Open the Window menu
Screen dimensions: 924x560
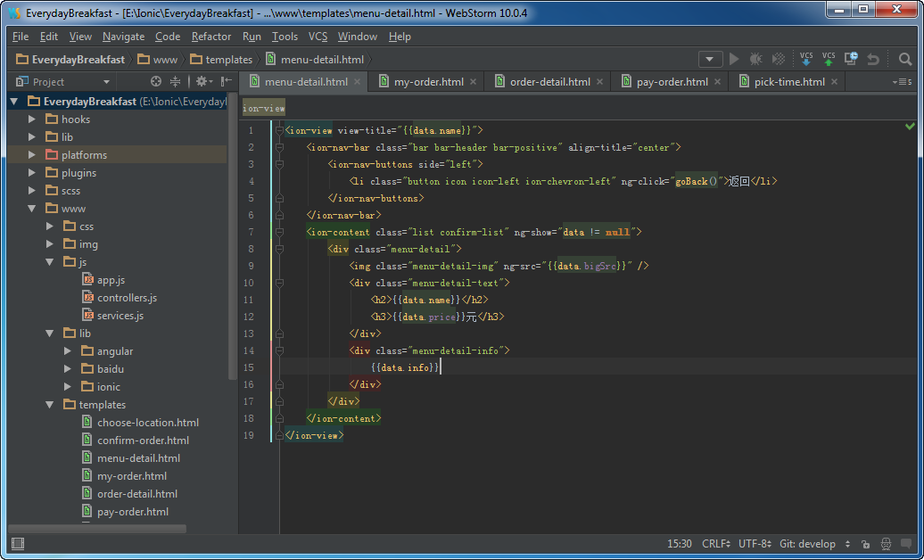click(357, 37)
